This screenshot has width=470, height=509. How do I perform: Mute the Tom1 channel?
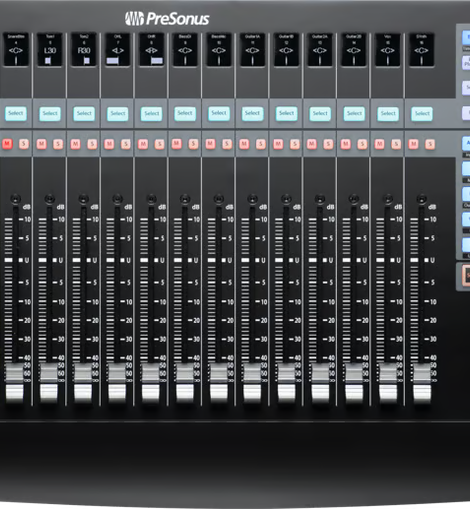(x=41, y=144)
